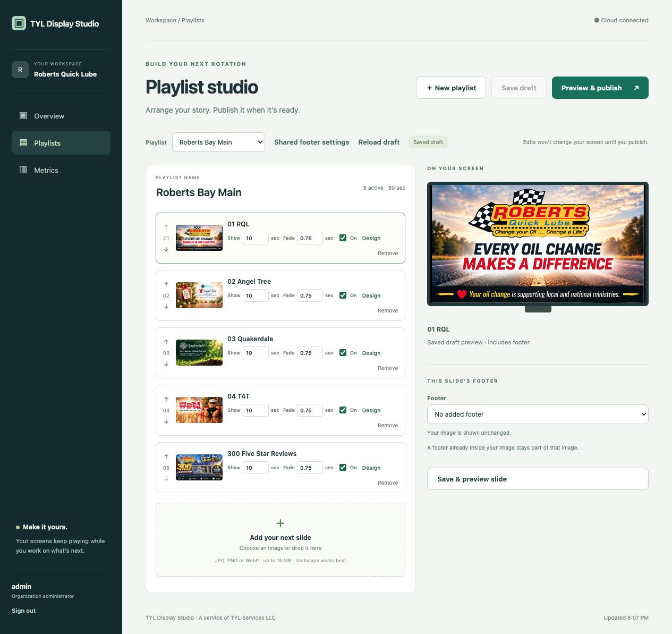Screen dimensions: 672x634
Task: Click Add your next slide drop area
Action: (x=280, y=539)
